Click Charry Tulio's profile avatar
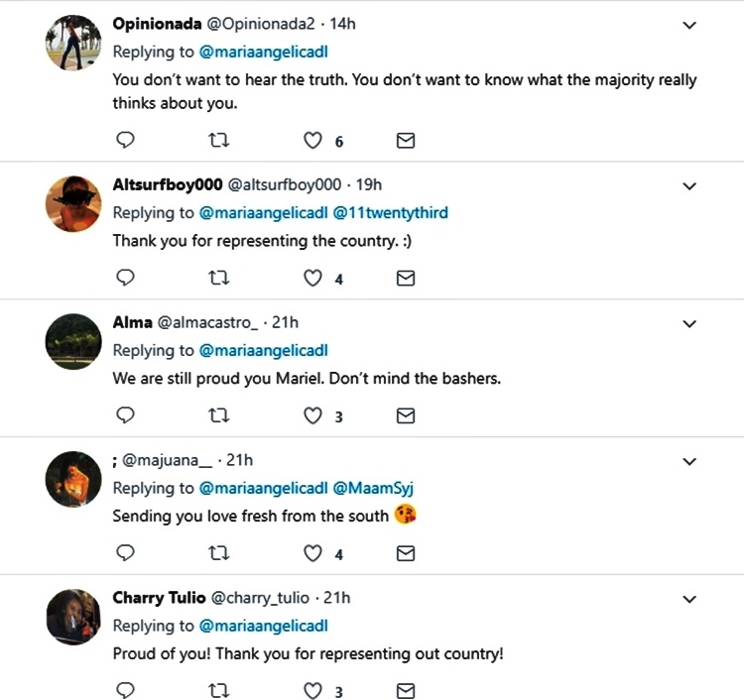 pos(75,619)
